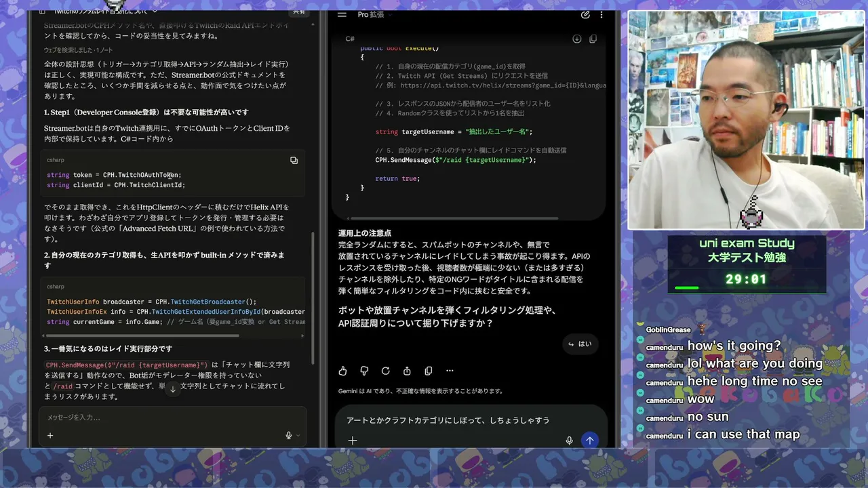Click the "how's it going?" chat message
The image size is (868, 488).
coord(734,346)
